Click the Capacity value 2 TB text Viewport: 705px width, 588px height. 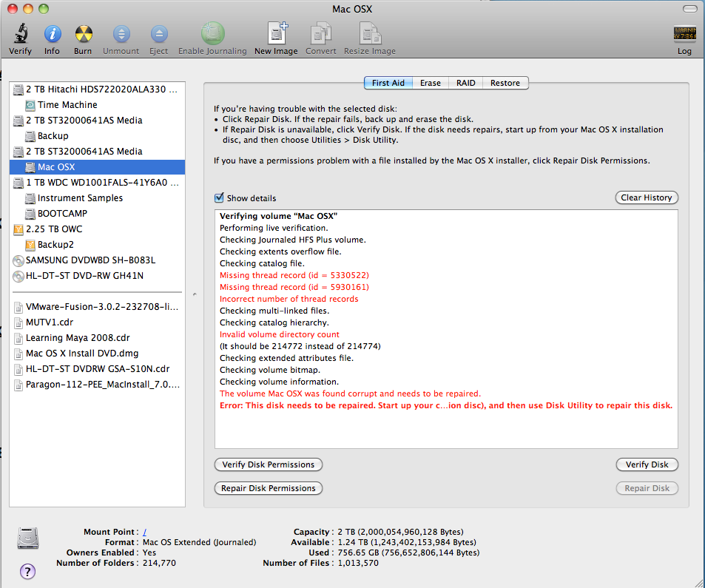pyautogui.click(x=401, y=532)
